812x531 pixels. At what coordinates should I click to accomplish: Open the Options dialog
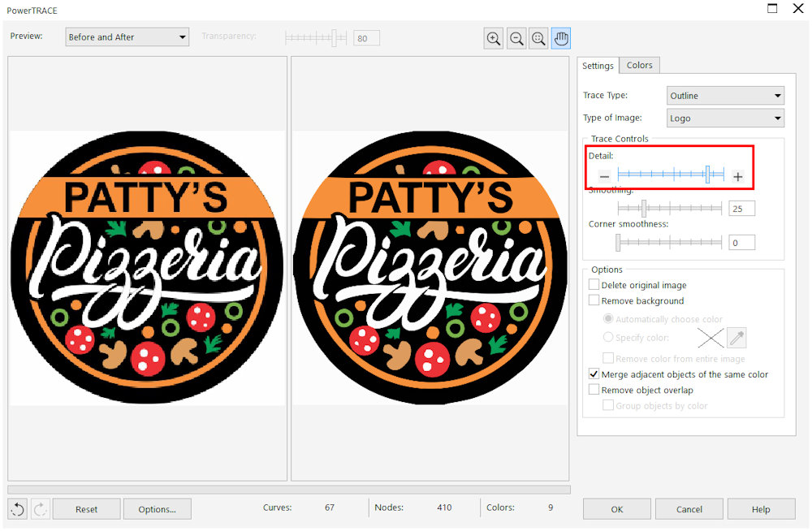click(x=157, y=508)
